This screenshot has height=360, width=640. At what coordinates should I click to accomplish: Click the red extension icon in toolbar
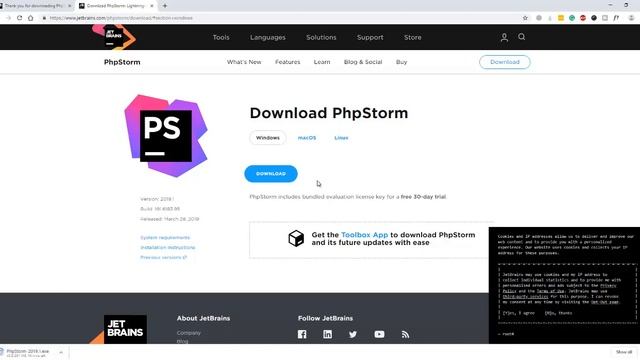tap(583, 18)
